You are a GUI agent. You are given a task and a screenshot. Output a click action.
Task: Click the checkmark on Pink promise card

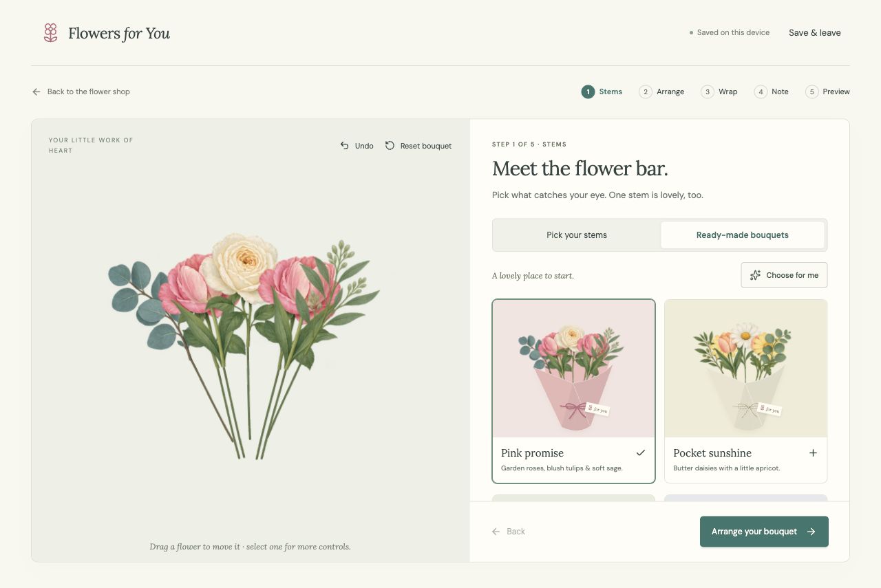click(x=641, y=453)
